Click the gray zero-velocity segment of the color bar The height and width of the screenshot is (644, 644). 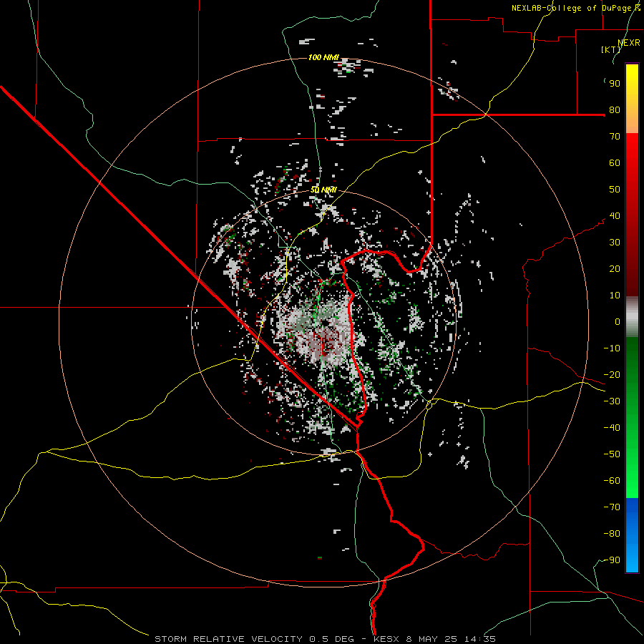(632, 317)
